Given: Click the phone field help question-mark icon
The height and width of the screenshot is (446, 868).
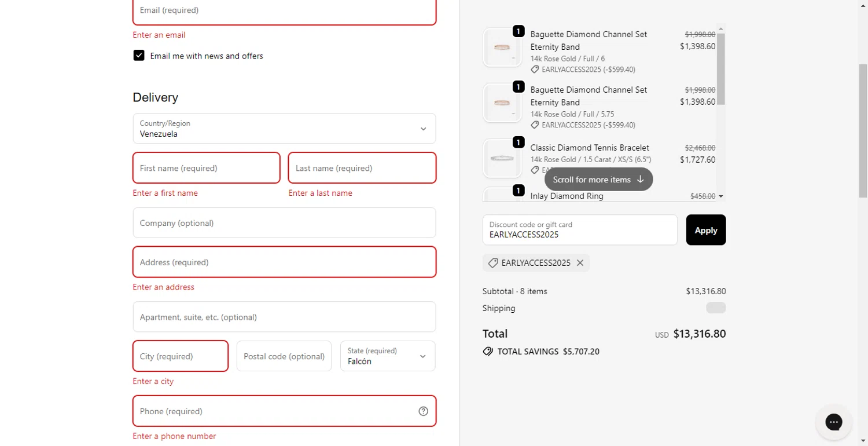Looking at the screenshot, I should (x=423, y=411).
